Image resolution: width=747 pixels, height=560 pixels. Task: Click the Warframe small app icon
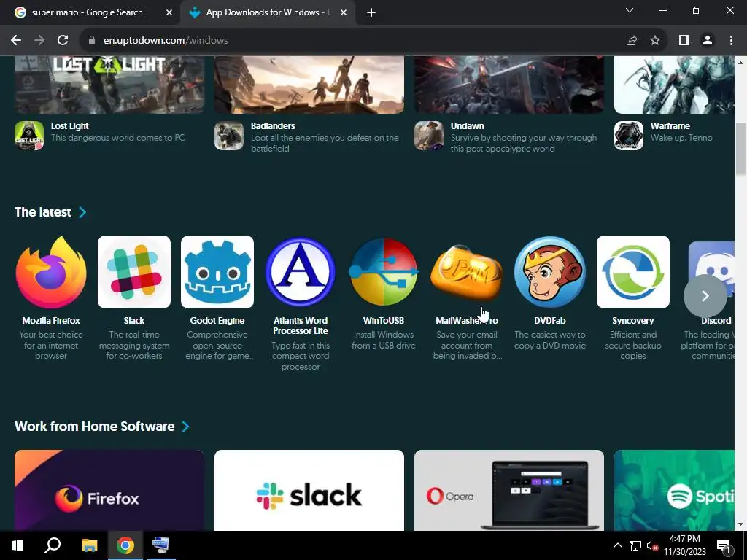pyautogui.click(x=628, y=136)
